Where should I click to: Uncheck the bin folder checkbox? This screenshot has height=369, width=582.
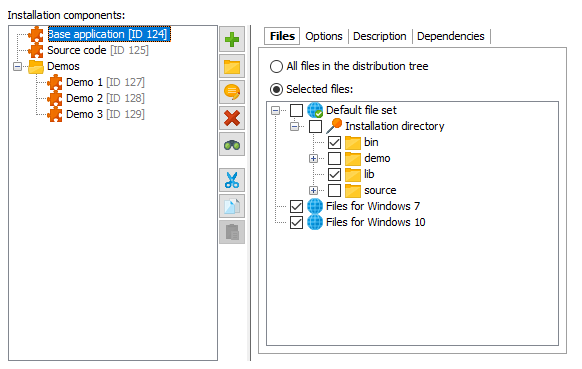[x=334, y=142]
